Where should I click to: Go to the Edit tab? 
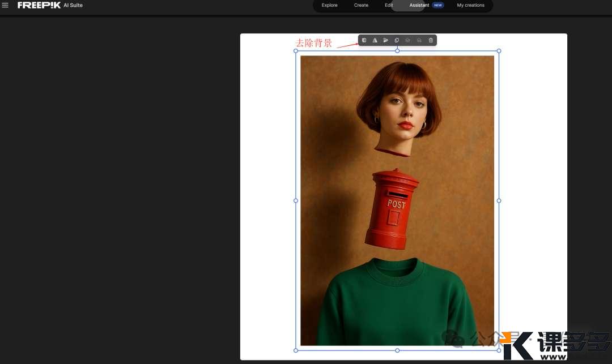(389, 5)
